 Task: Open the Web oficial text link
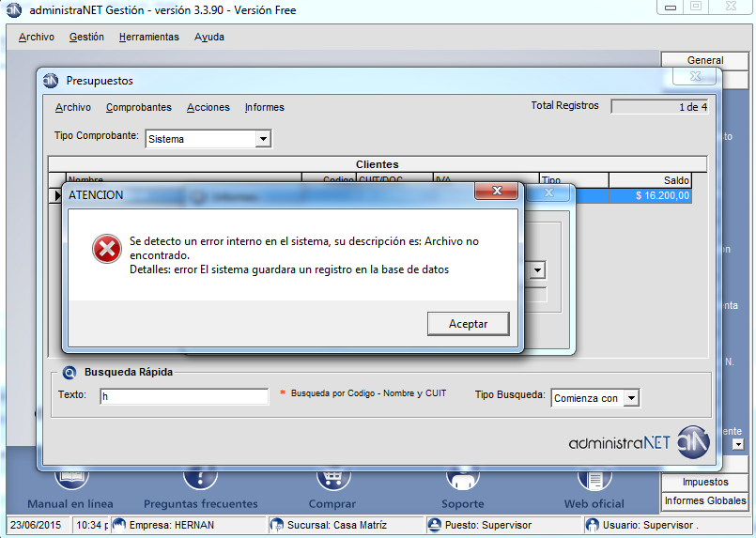594,504
